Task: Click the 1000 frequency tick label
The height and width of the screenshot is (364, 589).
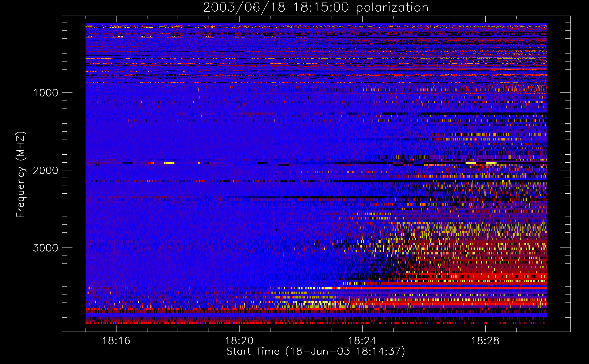Action: pos(46,93)
